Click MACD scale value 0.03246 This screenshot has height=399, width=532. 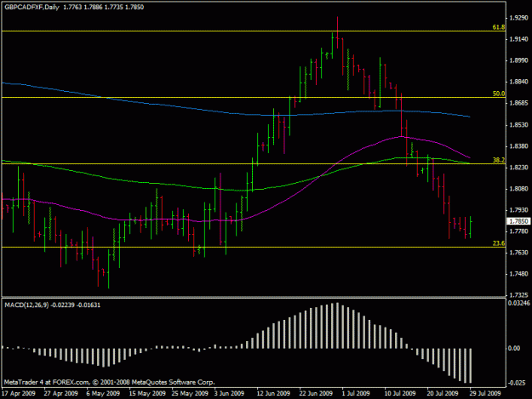[x=518, y=303]
